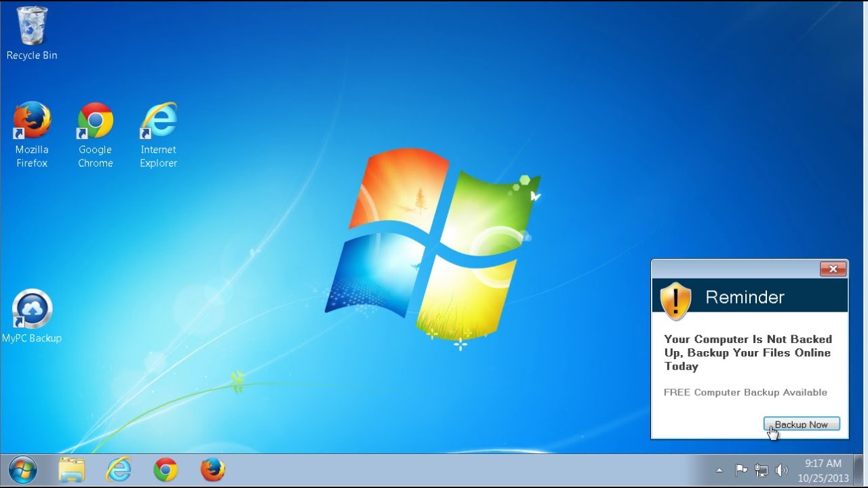Screen dimensions: 868x488
Task: Click the Reminder heading in the popup
Action: point(745,297)
